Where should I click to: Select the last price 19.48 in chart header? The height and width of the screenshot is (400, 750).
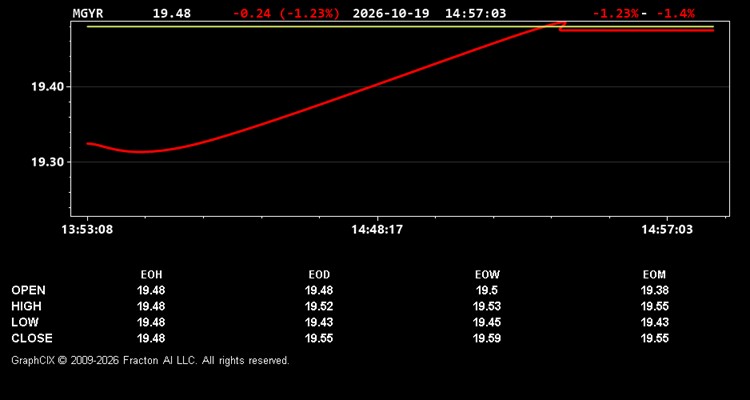point(172,13)
